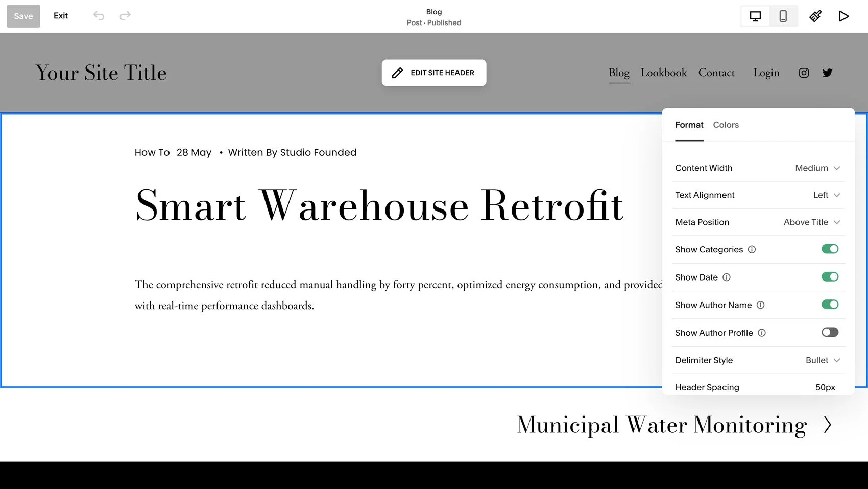This screenshot has height=489, width=868.
Task: Click the Edit Site Header button
Action: (434, 73)
